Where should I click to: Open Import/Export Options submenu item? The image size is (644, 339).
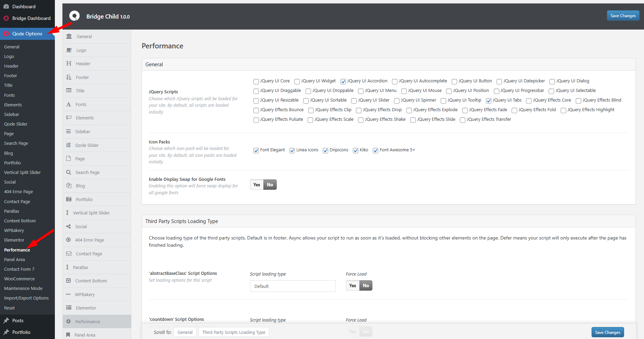click(26, 298)
